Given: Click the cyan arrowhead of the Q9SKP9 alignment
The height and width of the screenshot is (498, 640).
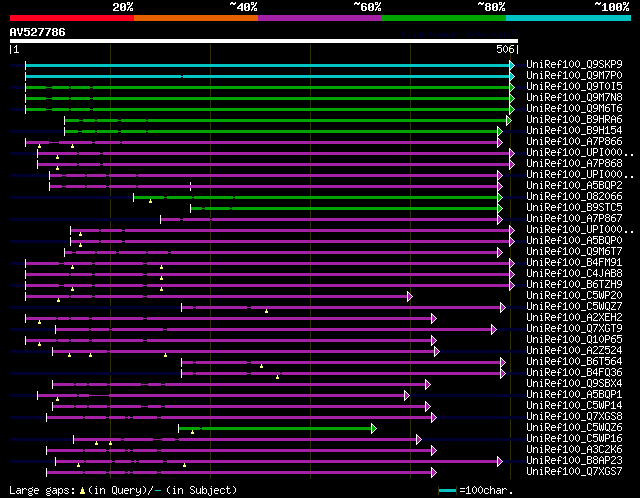Looking at the screenshot, I should (512, 65).
